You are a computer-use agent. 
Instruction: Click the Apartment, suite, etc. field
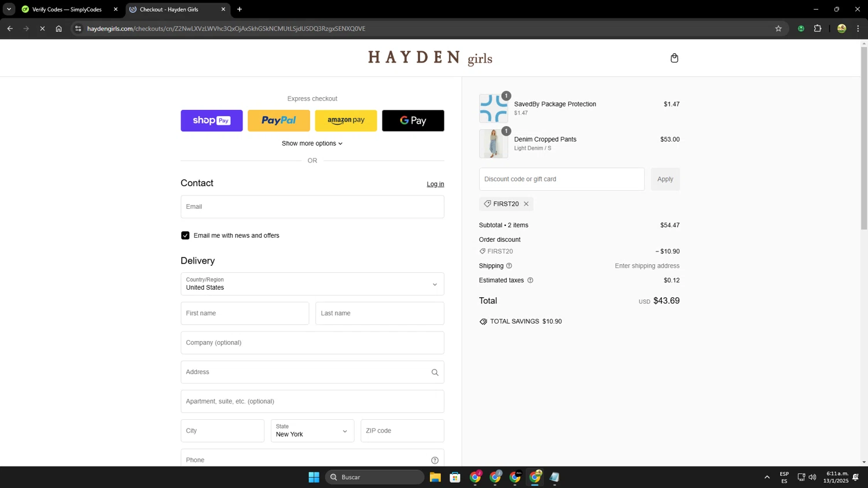[312, 401]
